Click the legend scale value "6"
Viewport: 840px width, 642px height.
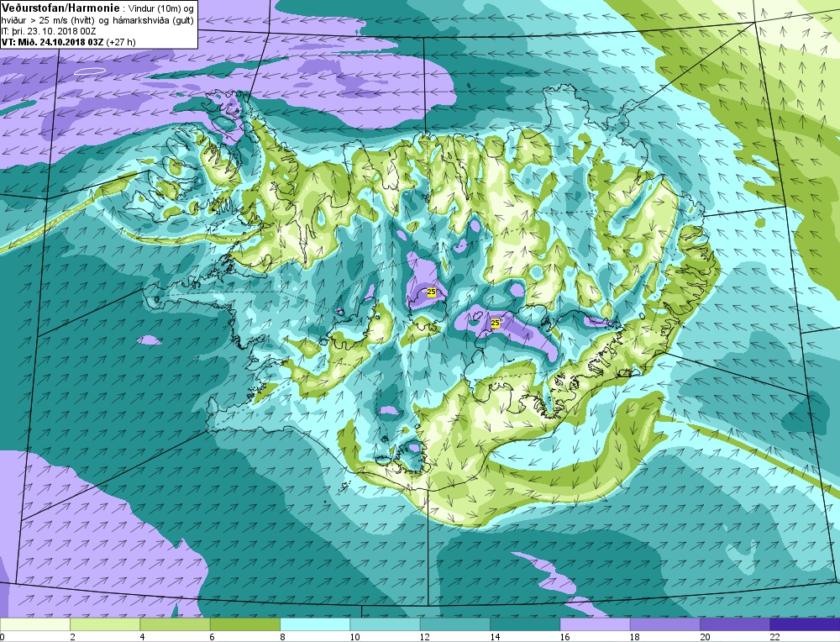213,637
